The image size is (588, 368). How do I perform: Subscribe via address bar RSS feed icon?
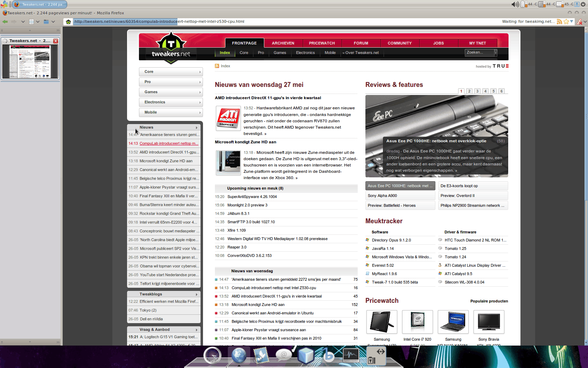[559, 22]
